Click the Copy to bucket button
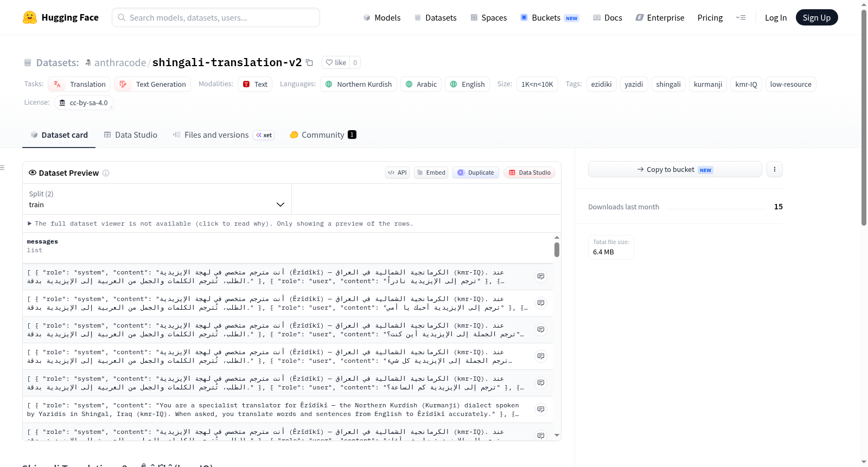Screen dimensions: 868x467 tap(675, 169)
